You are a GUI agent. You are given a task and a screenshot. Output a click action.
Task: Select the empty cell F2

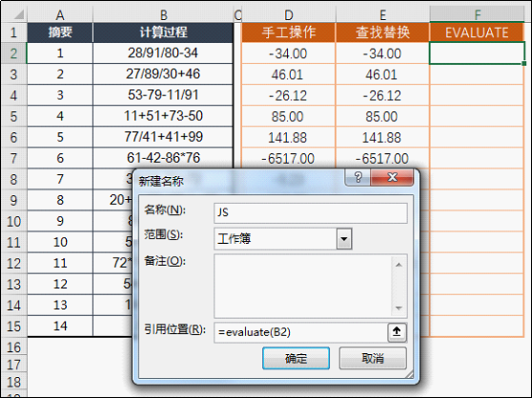477,54
